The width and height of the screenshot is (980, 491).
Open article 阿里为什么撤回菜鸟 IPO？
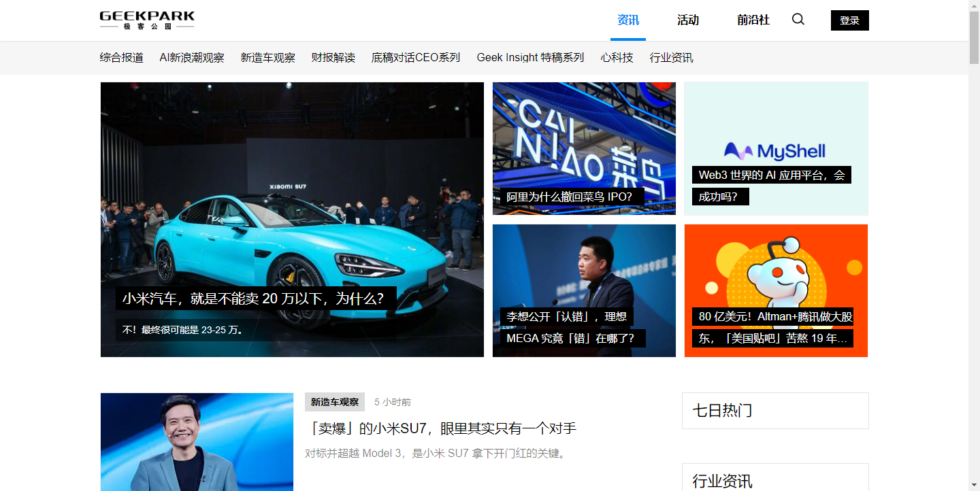[x=574, y=197]
